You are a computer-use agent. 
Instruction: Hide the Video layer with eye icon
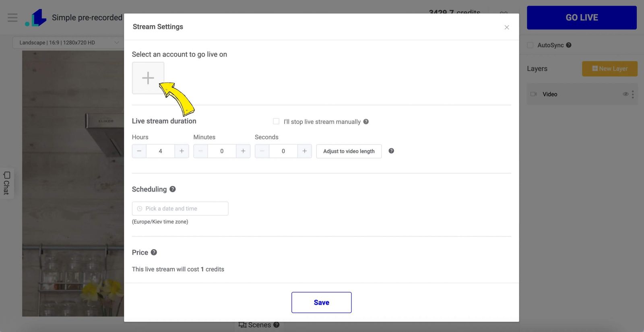[x=625, y=94]
